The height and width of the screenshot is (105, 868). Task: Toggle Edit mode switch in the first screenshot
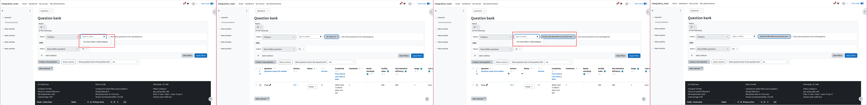(x=212, y=4)
